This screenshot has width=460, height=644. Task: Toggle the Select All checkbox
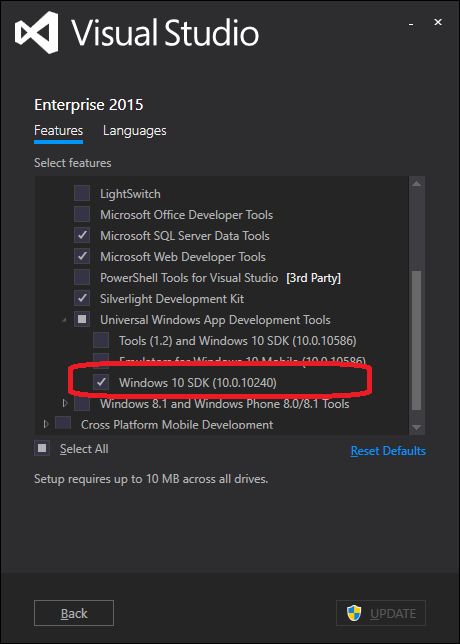click(42, 448)
